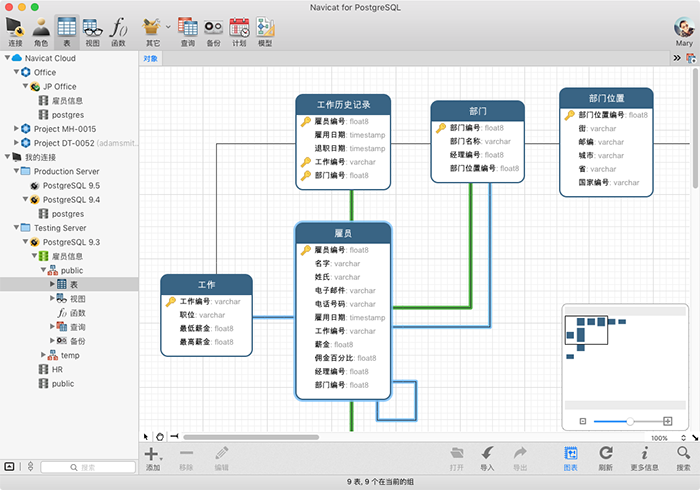The width and height of the screenshot is (700, 490).
Task: Expand the 表 (Tables) node in the sidebar tree
Action: pos(52,284)
